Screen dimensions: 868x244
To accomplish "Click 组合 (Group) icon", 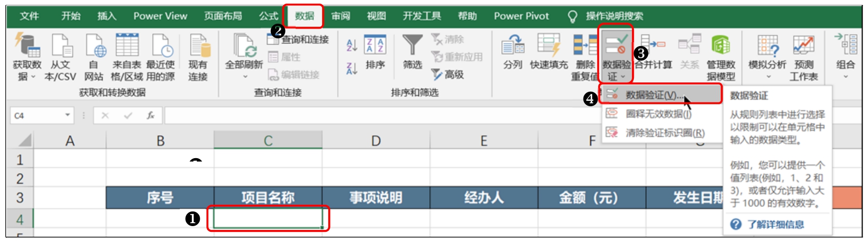I will click(x=846, y=45).
